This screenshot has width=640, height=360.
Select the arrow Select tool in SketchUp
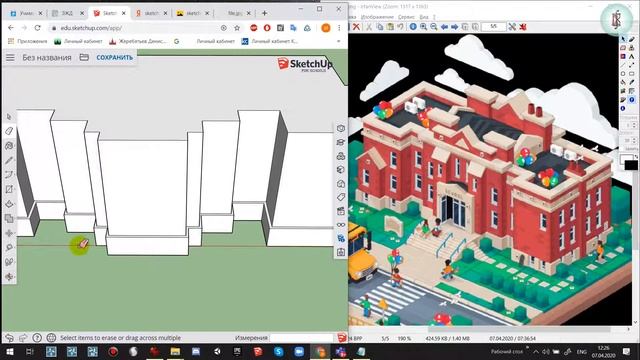pos(9,117)
